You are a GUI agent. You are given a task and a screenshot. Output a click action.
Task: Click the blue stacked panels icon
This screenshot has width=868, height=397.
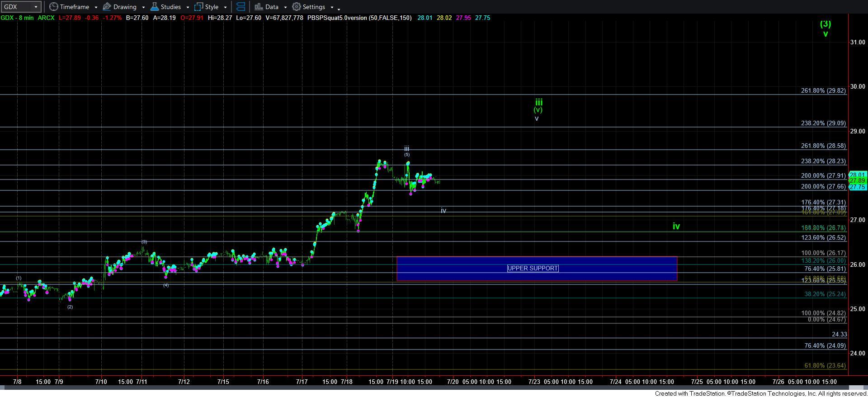point(241,7)
